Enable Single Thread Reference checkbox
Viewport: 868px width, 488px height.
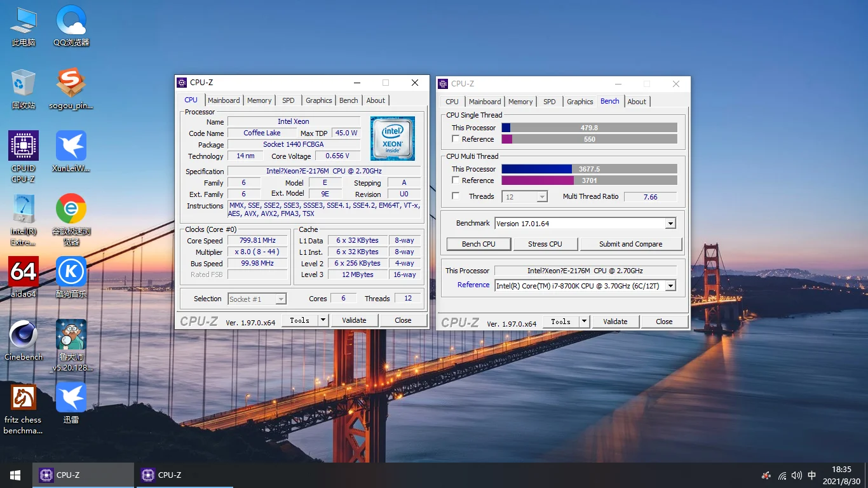click(x=456, y=139)
